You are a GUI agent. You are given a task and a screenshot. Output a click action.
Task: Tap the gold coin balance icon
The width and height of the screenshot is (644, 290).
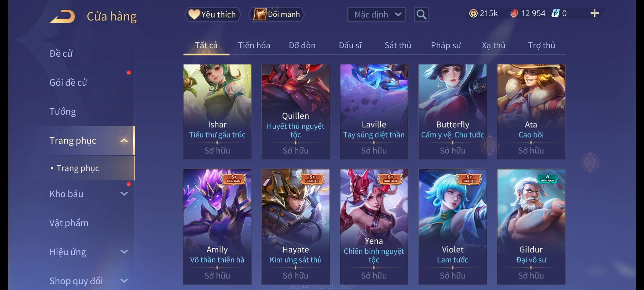point(473,13)
